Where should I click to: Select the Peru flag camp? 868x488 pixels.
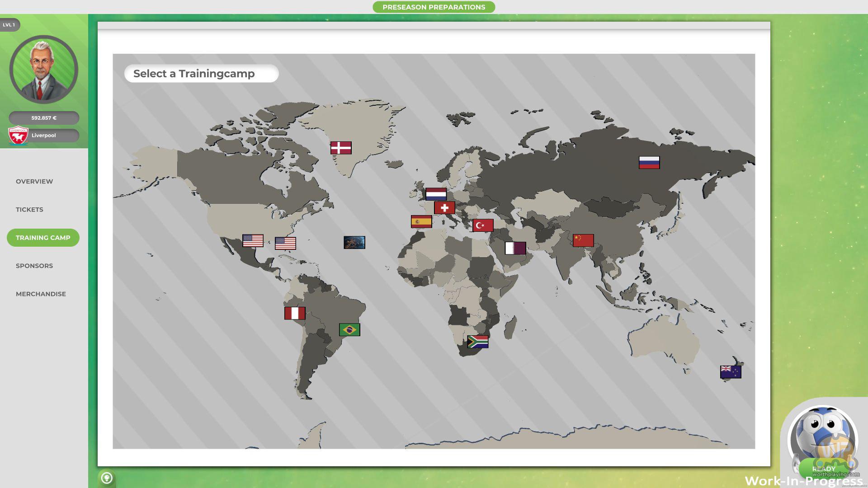(x=295, y=313)
